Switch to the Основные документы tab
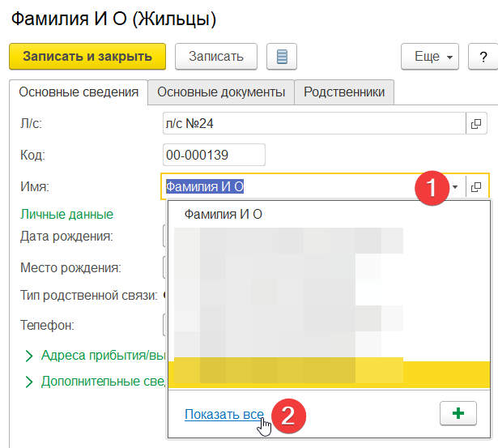 (x=221, y=92)
